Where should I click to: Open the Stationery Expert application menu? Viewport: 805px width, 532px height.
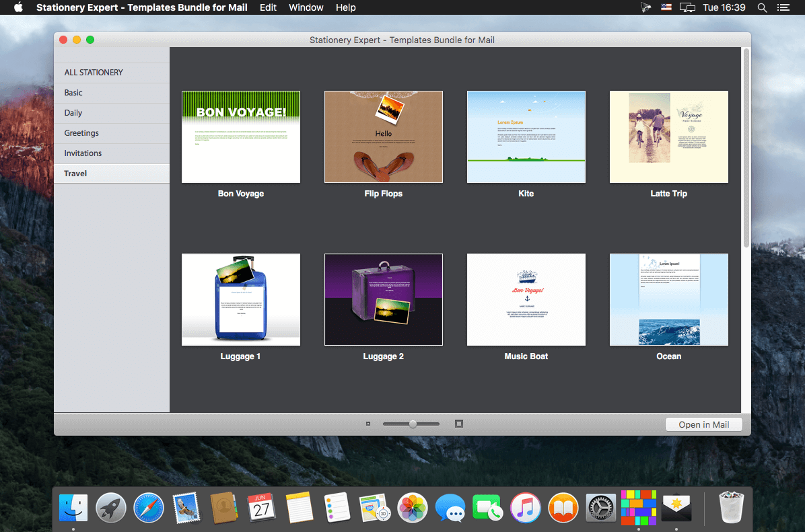142,7
